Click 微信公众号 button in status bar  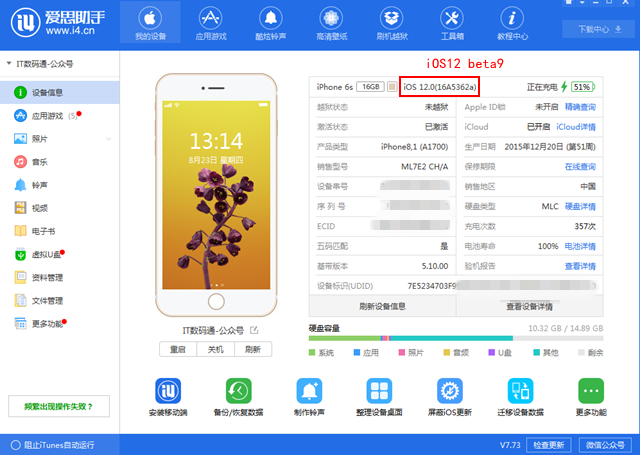pos(605,445)
